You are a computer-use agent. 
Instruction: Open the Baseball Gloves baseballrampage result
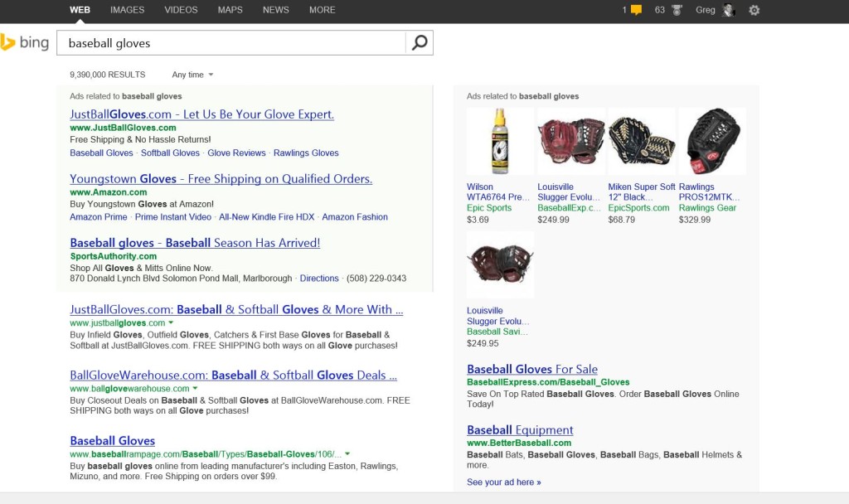[113, 441]
